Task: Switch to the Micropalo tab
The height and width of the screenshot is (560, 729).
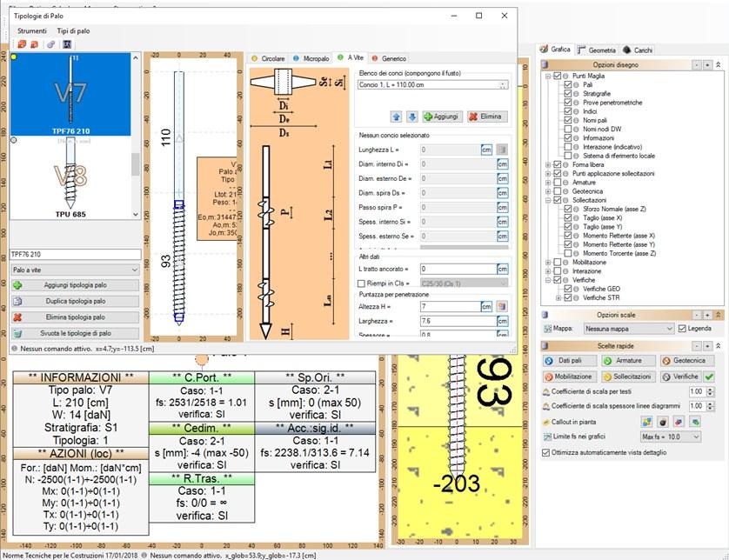Action: [311, 58]
